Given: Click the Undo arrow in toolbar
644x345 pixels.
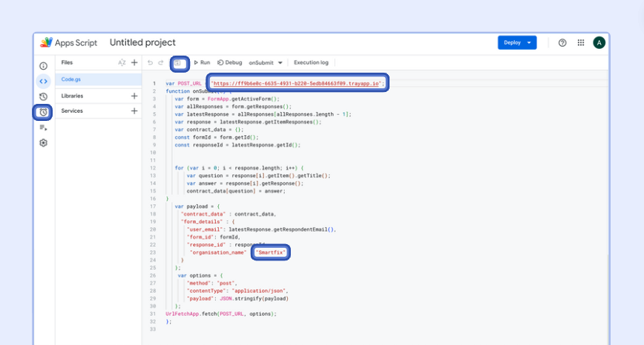Looking at the screenshot, I should 151,63.
